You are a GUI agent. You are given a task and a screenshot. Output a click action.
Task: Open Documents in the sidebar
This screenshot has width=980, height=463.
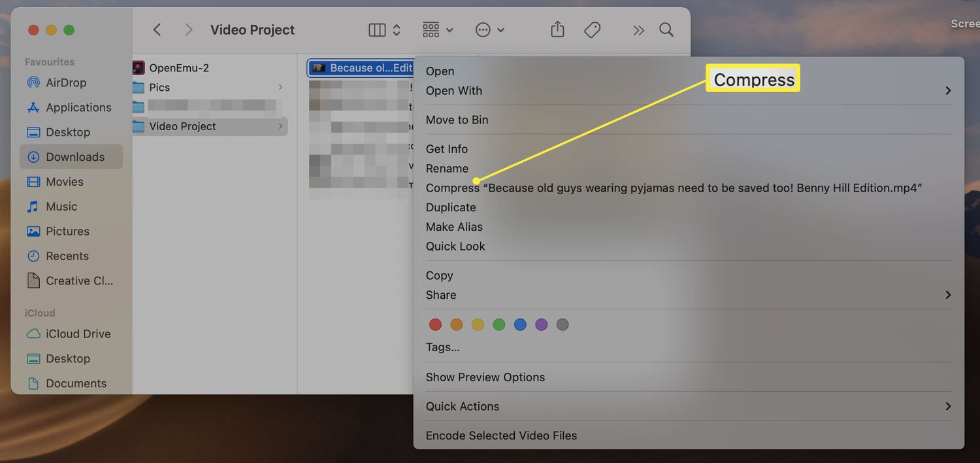[x=76, y=384]
